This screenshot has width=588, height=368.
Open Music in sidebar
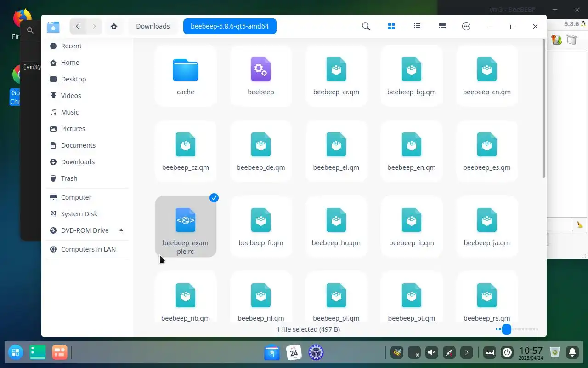coord(87,112)
